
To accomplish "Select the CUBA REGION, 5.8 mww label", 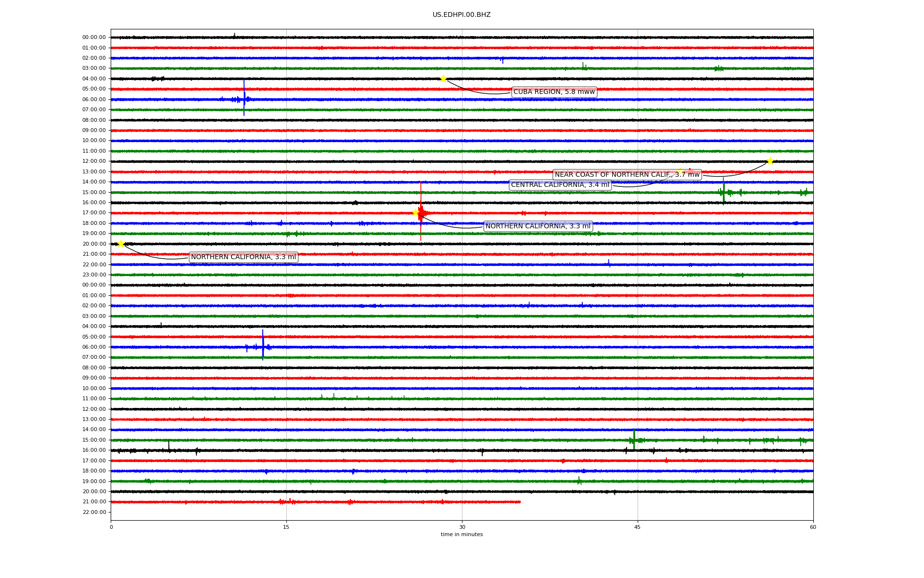I will coord(554,92).
